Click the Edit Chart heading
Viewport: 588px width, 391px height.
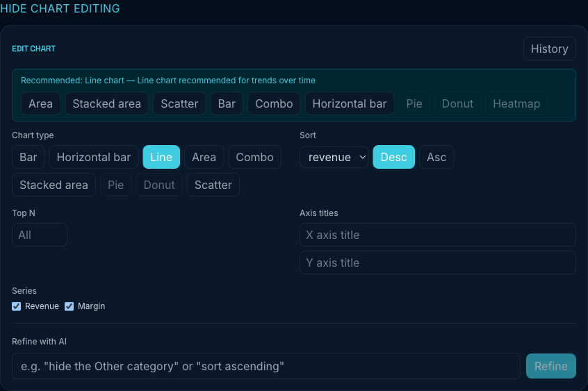point(34,49)
